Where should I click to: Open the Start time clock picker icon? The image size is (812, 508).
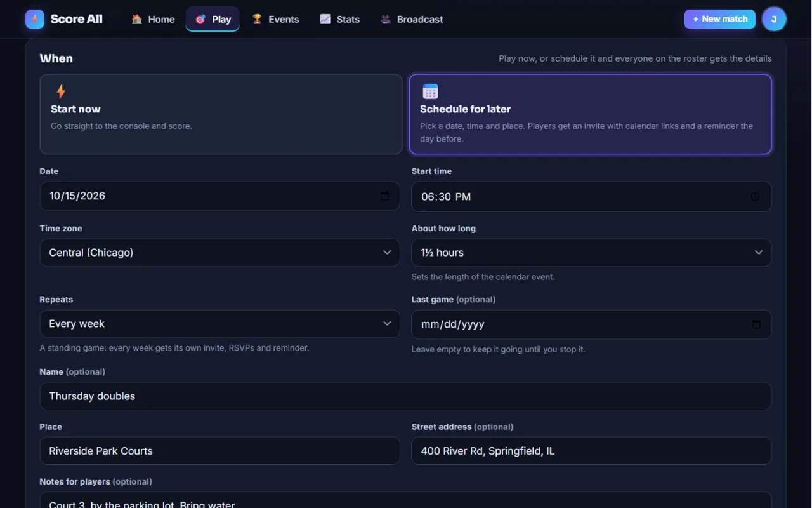click(x=755, y=197)
